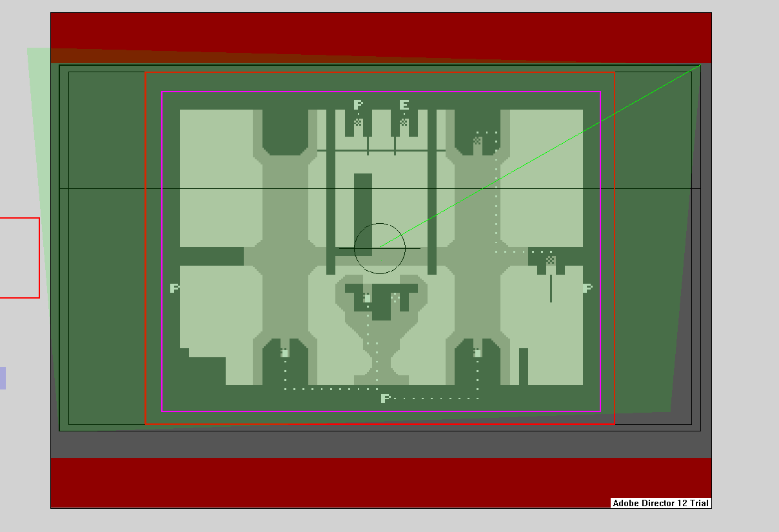Screen dimensions: 779x532
Task: Click the P marker at the map's bottom
Action: pyautogui.click(x=386, y=398)
